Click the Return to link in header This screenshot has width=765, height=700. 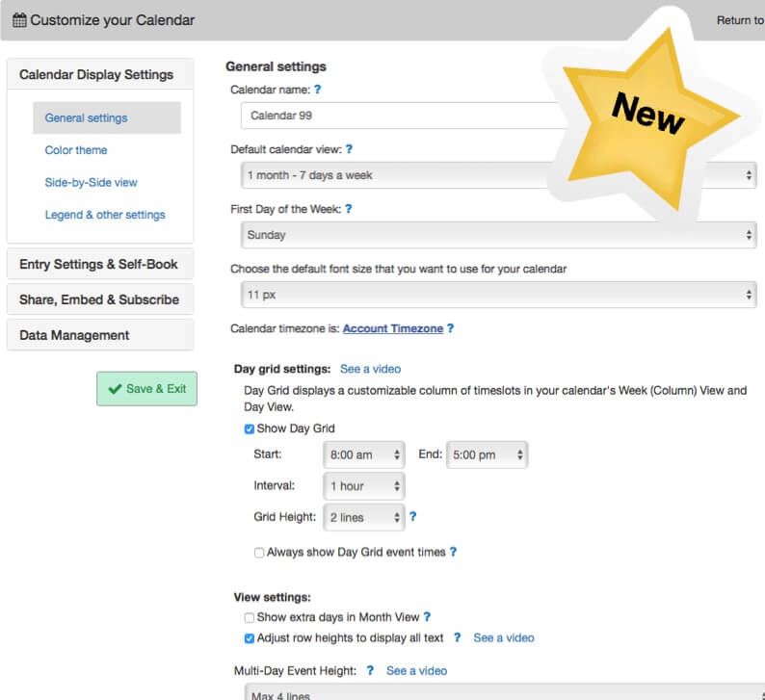click(740, 20)
